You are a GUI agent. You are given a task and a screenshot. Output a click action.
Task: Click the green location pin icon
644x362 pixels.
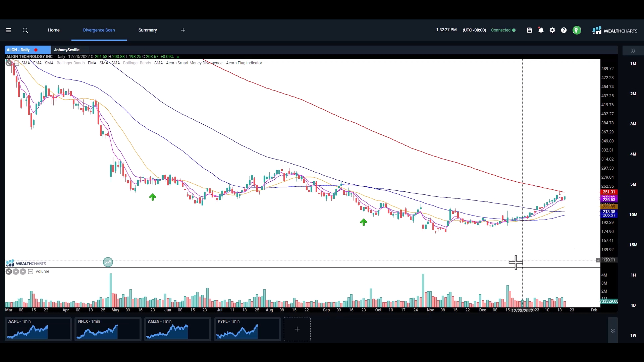click(577, 30)
